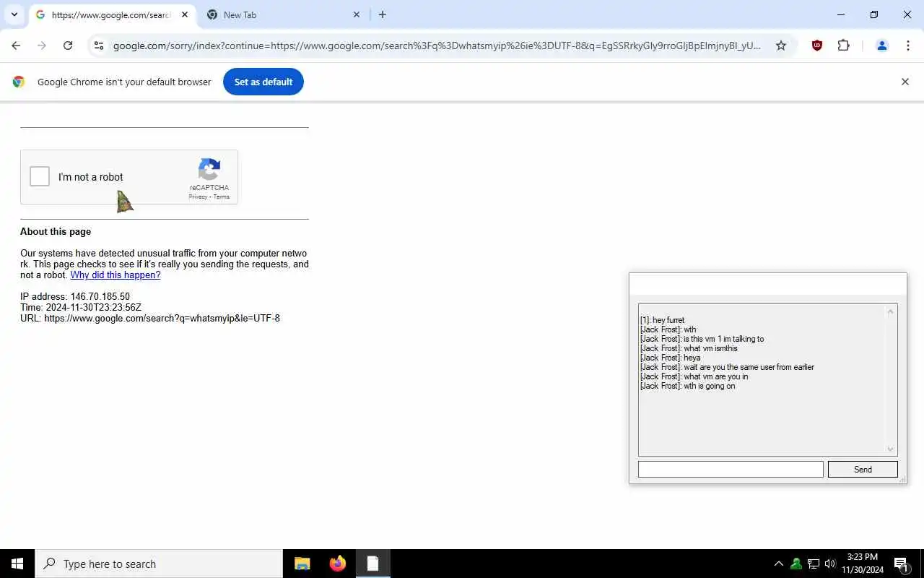Click the "what vm are you in" message
The height and width of the screenshot is (578, 924).
(x=694, y=376)
